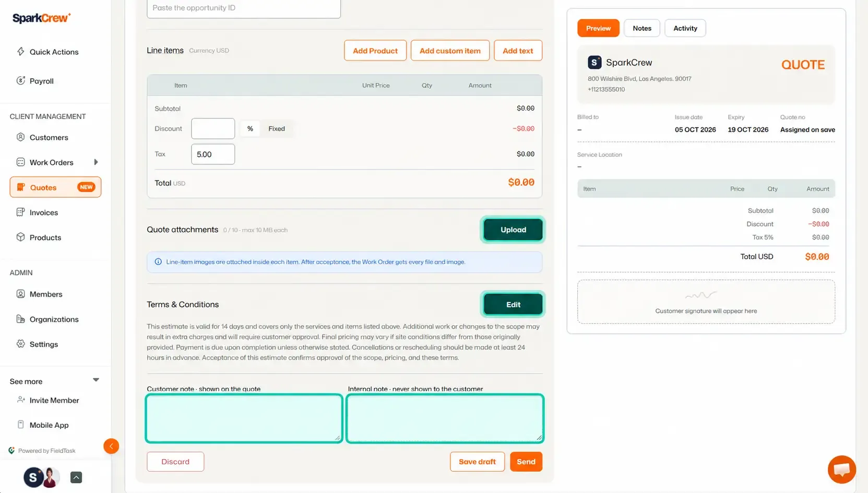Upload a quote attachment
868x493 pixels.
coord(513,230)
